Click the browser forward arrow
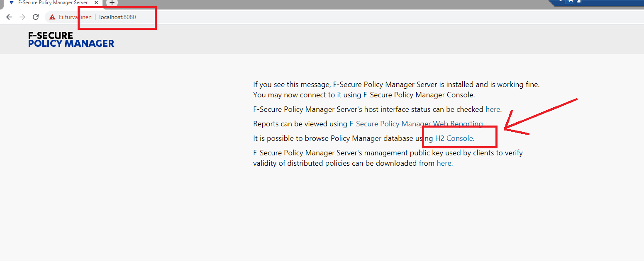 pos(22,17)
